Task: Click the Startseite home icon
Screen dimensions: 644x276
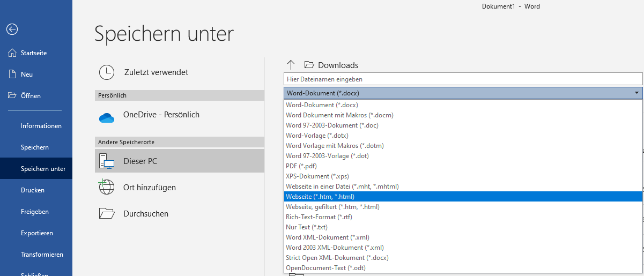Action: click(12, 53)
